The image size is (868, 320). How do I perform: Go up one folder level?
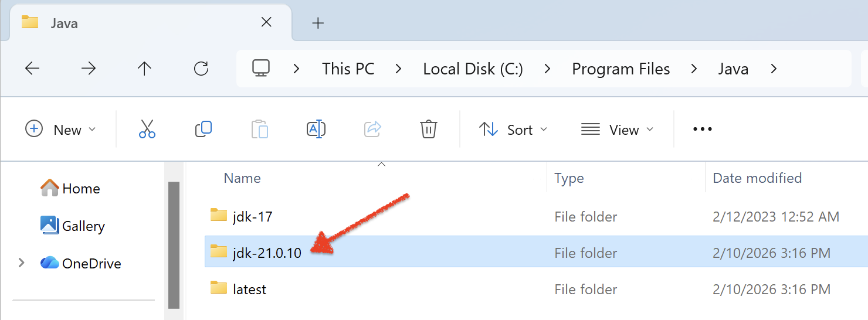point(144,69)
